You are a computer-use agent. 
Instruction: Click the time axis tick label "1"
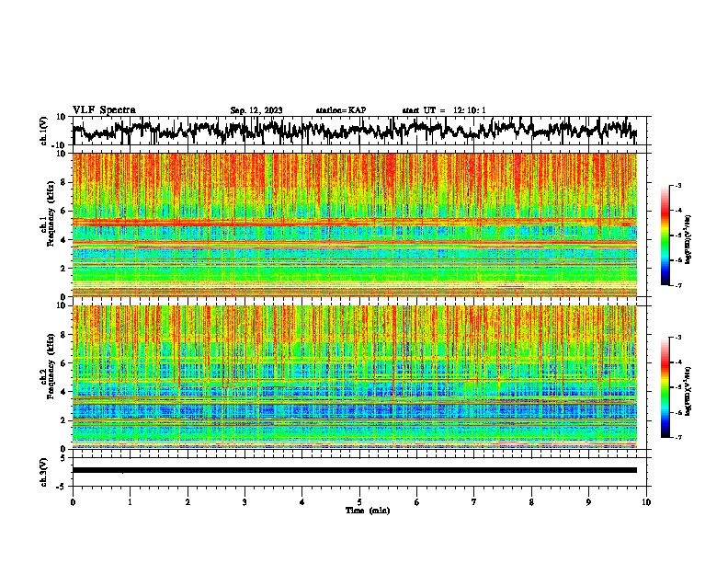click(130, 502)
